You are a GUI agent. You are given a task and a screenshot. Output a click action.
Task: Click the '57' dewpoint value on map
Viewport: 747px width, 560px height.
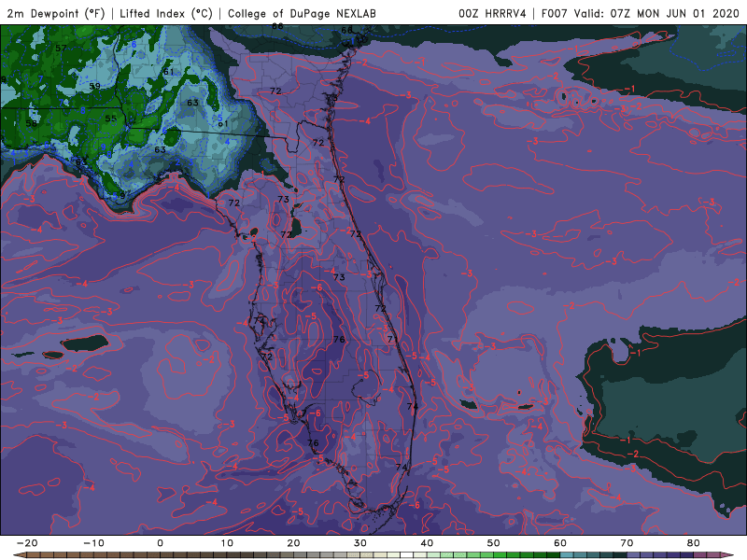[61, 49]
